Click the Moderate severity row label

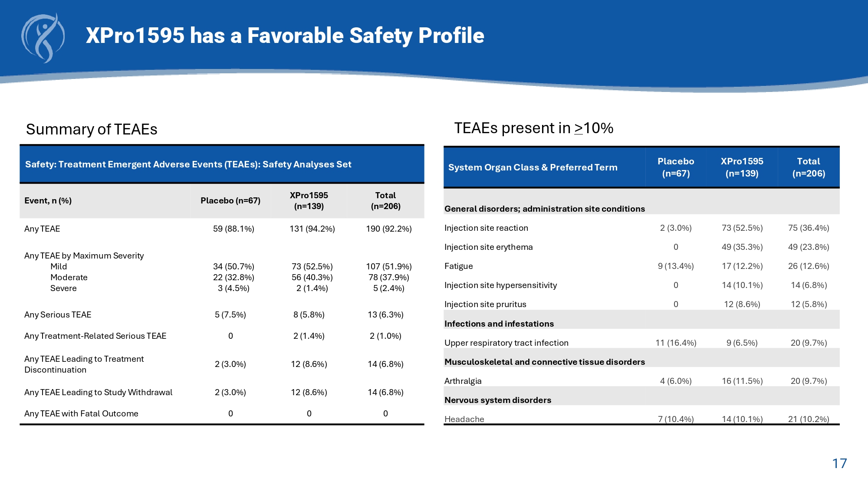[x=69, y=277]
